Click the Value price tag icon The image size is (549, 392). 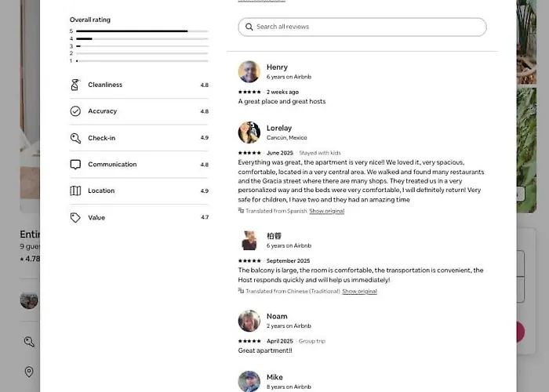pyautogui.click(x=75, y=217)
